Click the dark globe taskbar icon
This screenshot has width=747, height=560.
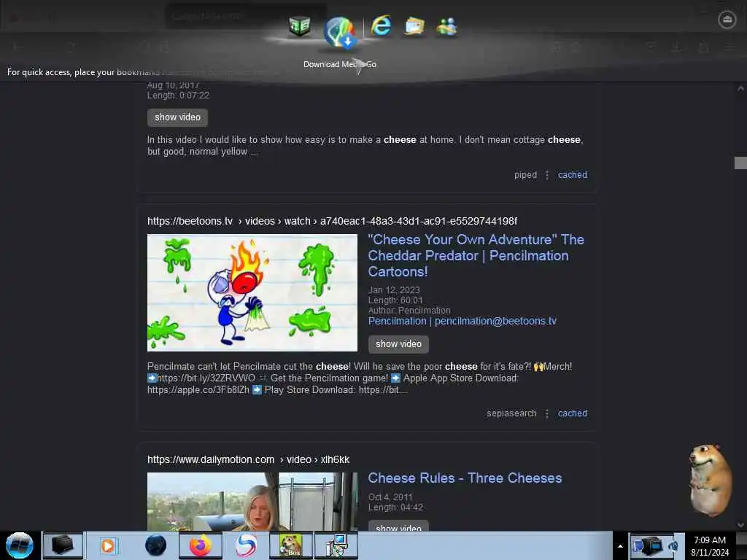pyautogui.click(x=156, y=545)
